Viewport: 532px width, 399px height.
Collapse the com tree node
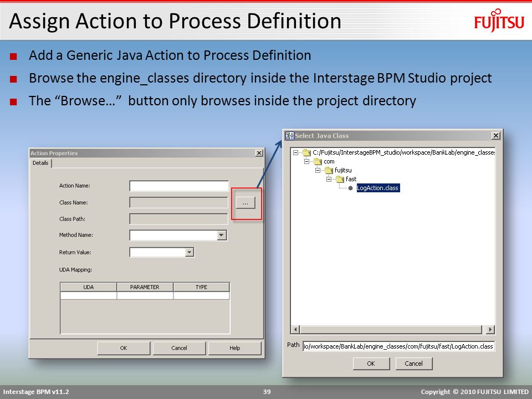(306, 161)
